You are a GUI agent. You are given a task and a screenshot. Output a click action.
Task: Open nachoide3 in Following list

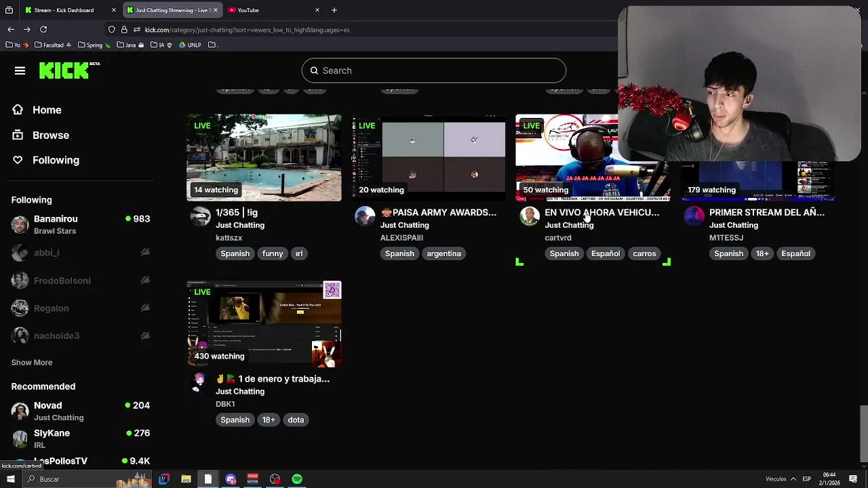(x=80, y=335)
